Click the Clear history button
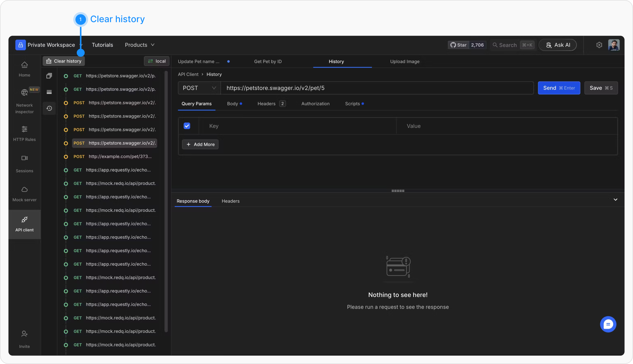Screen dimensions: 633x364 (x=64, y=61)
